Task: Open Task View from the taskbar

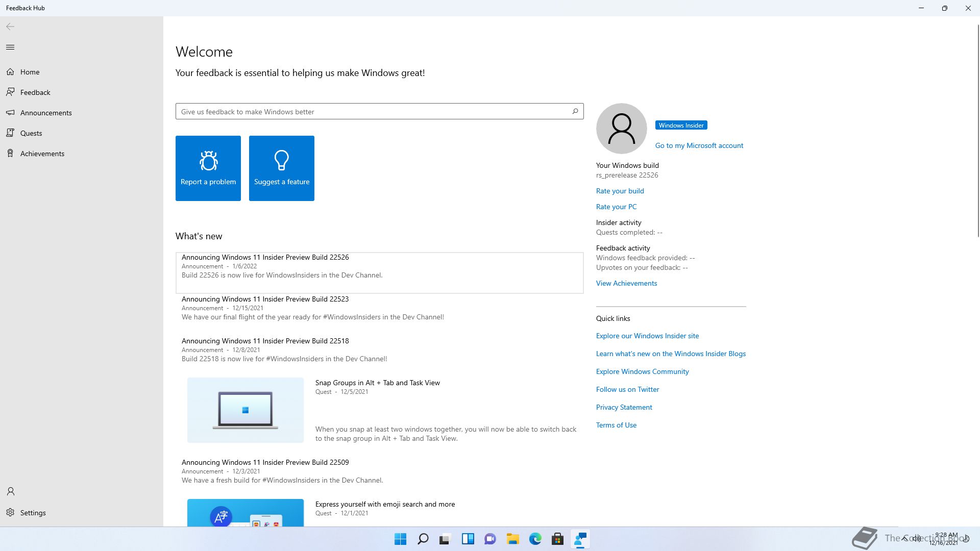Action: (445, 539)
